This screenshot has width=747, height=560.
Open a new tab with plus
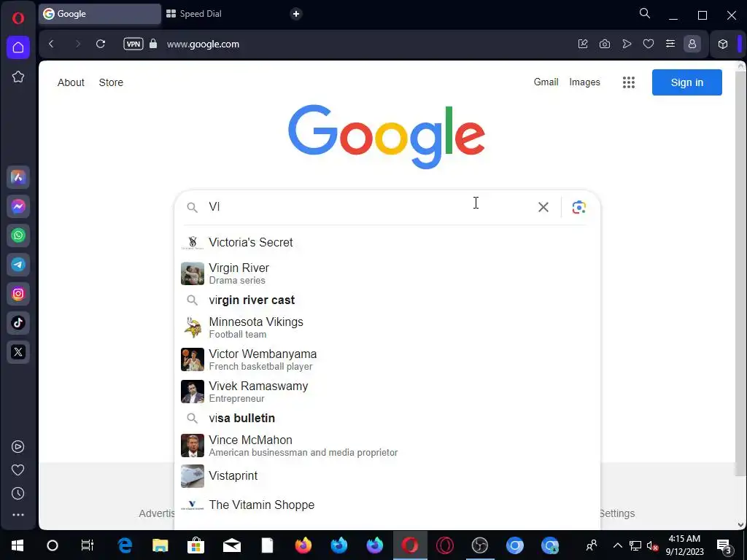point(296,14)
